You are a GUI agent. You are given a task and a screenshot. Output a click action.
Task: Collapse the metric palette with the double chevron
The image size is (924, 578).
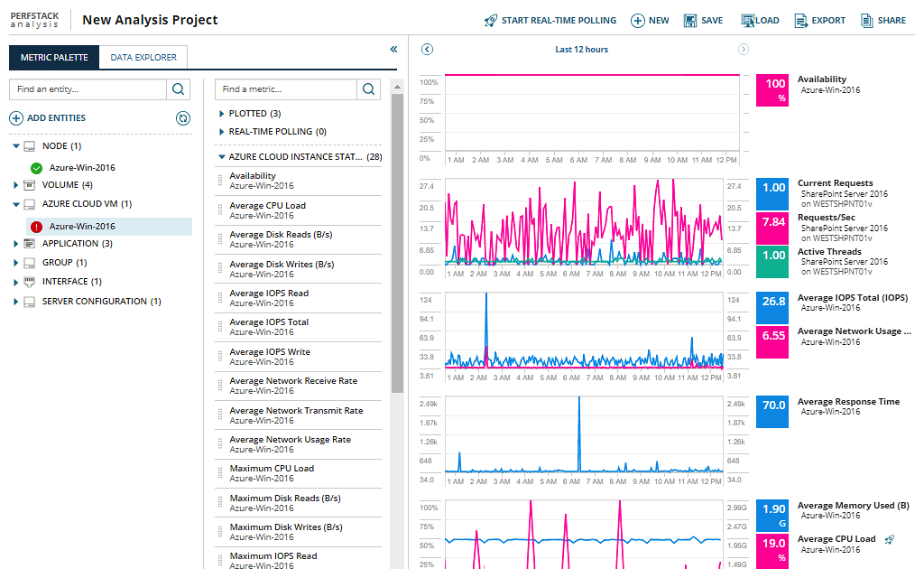point(393,50)
